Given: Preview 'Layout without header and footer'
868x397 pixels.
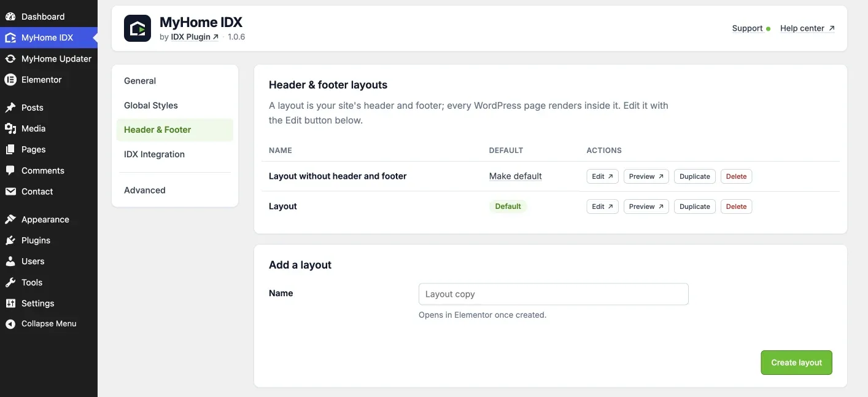Looking at the screenshot, I should point(646,176).
